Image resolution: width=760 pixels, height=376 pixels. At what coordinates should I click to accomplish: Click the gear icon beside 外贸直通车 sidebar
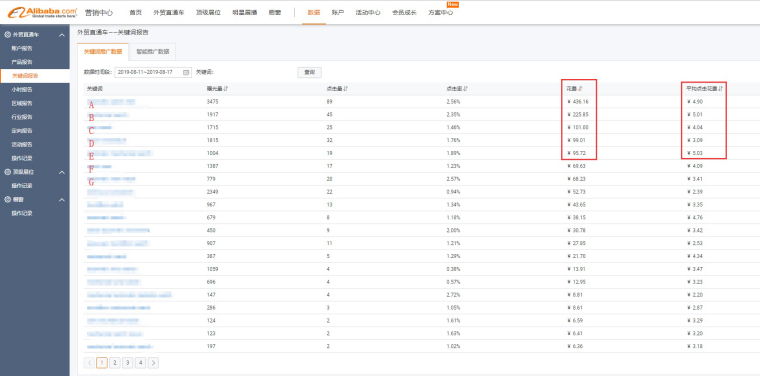[x=7, y=35]
